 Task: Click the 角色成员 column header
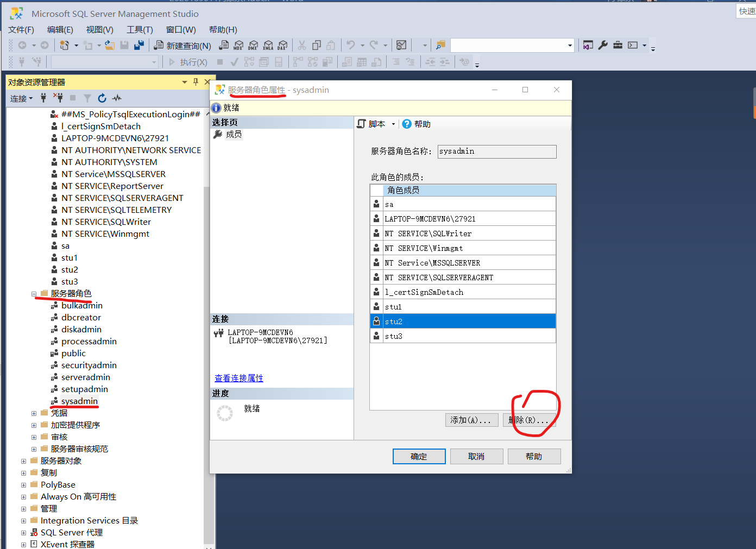click(470, 190)
